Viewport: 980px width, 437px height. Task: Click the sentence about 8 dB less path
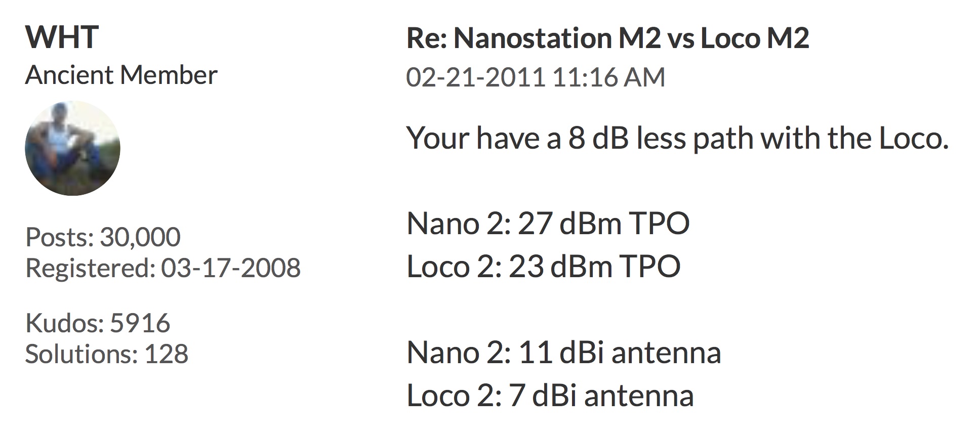(x=677, y=138)
